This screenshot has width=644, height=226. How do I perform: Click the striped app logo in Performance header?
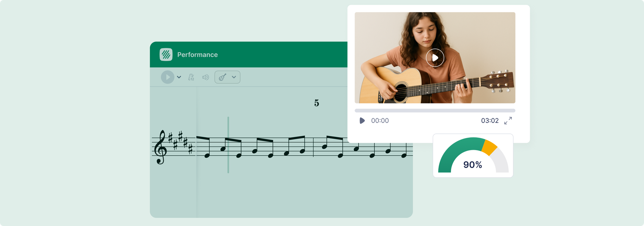point(166,55)
